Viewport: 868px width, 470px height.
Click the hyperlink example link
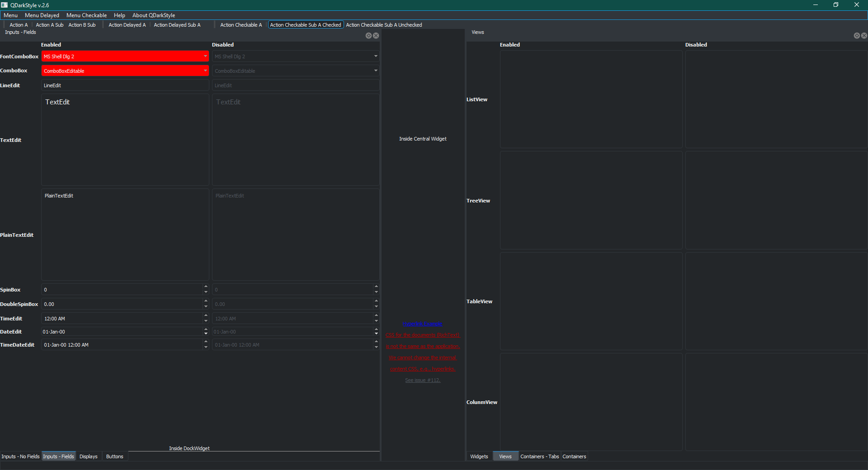[422, 323]
